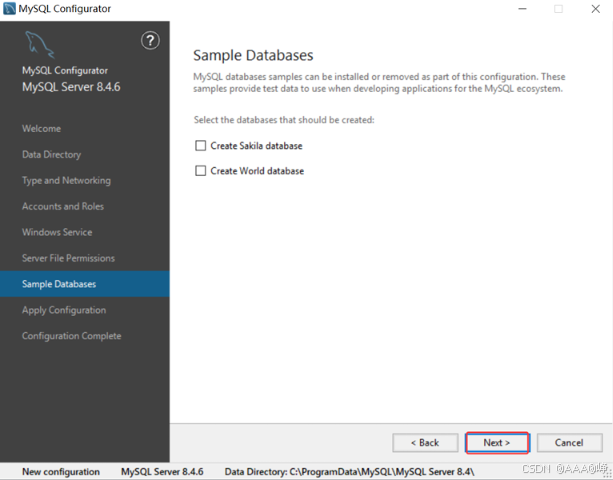This screenshot has width=613, height=480.
Task: Go to Apply Configuration step
Action: [64, 310]
